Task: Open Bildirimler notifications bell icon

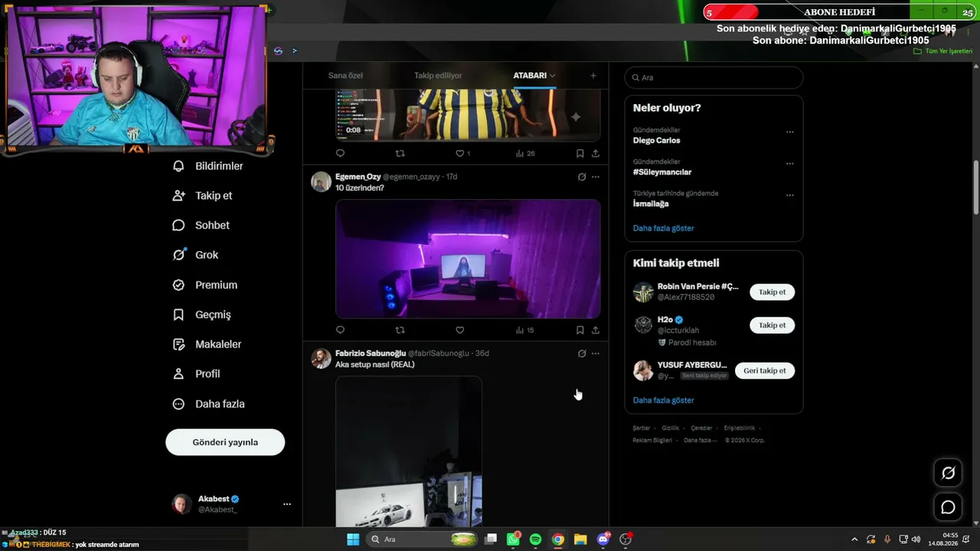Action: pyautogui.click(x=178, y=166)
